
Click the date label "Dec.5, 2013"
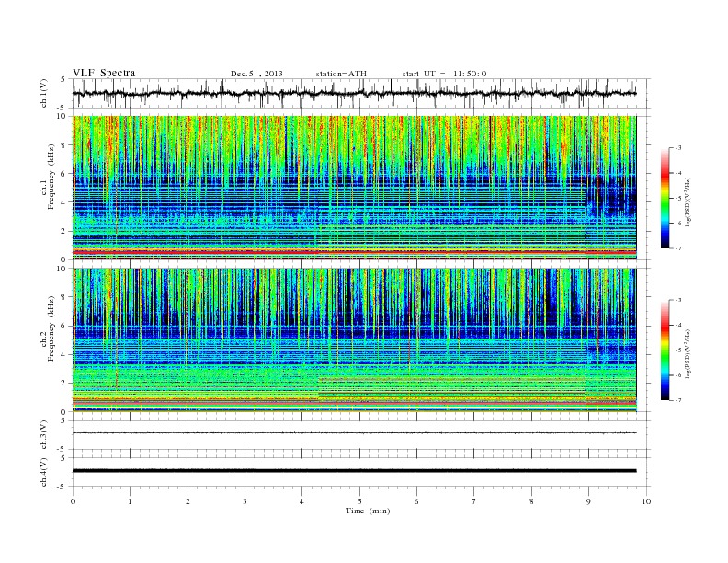pos(256,74)
